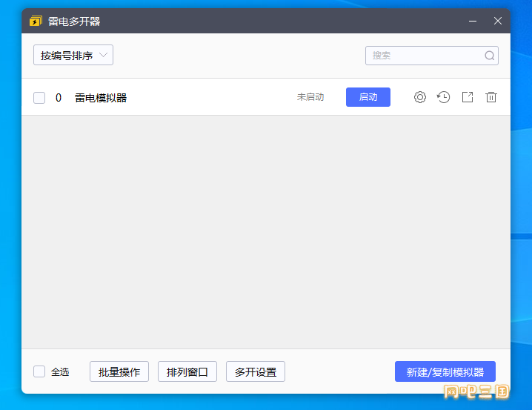Click the search magnifier icon

point(489,56)
